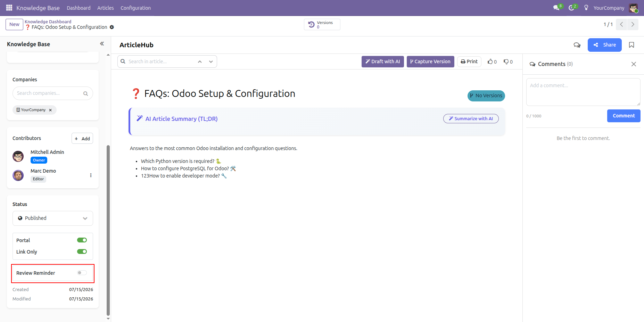Image resolution: width=644 pixels, height=322 pixels.
Task: Click the record pager 1 / 1
Action: tap(608, 24)
